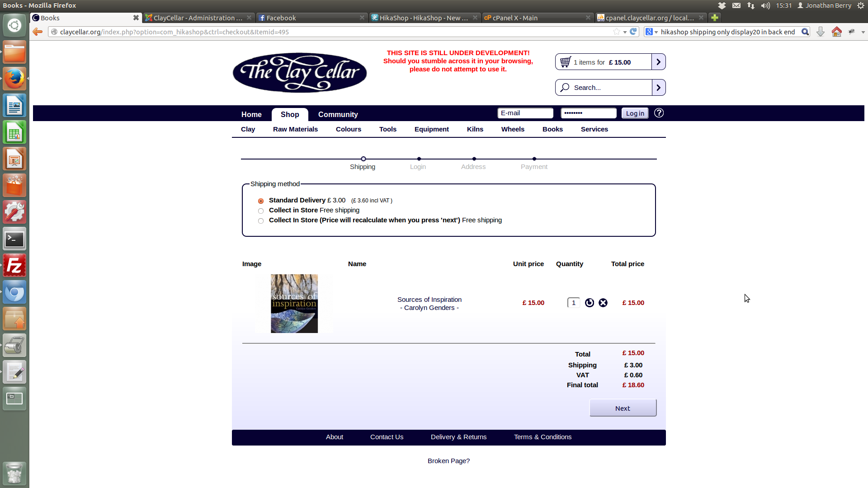Open the downloads arrow icon
Viewport: 868px width, 488px height.
[x=821, y=32]
